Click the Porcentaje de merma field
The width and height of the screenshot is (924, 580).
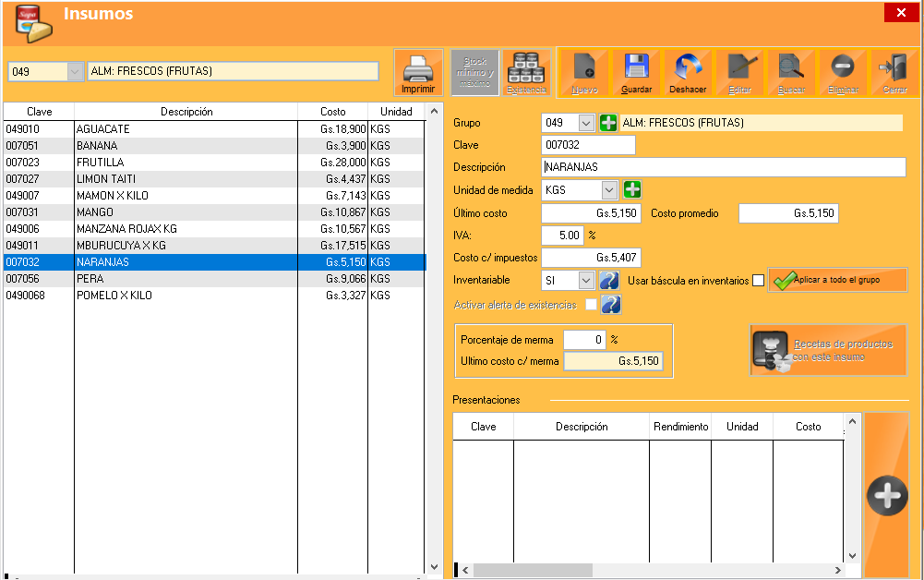tap(584, 340)
